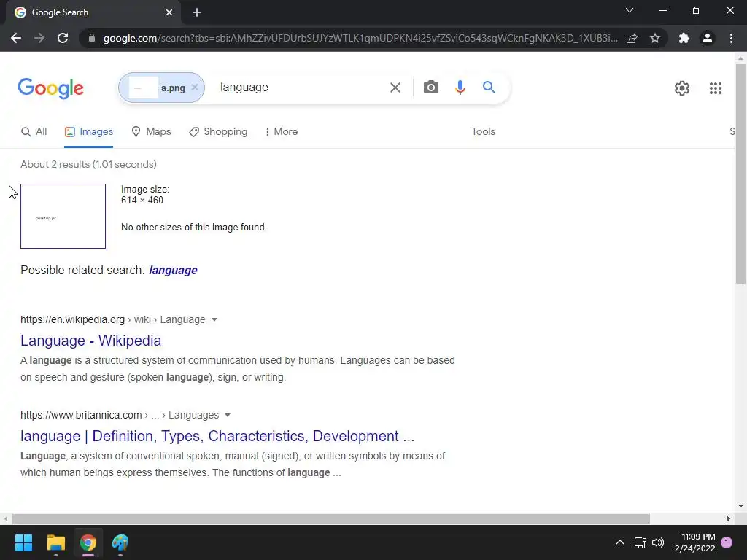Open the Language - Wikipedia result
747x560 pixels.
tap(90, 341)
